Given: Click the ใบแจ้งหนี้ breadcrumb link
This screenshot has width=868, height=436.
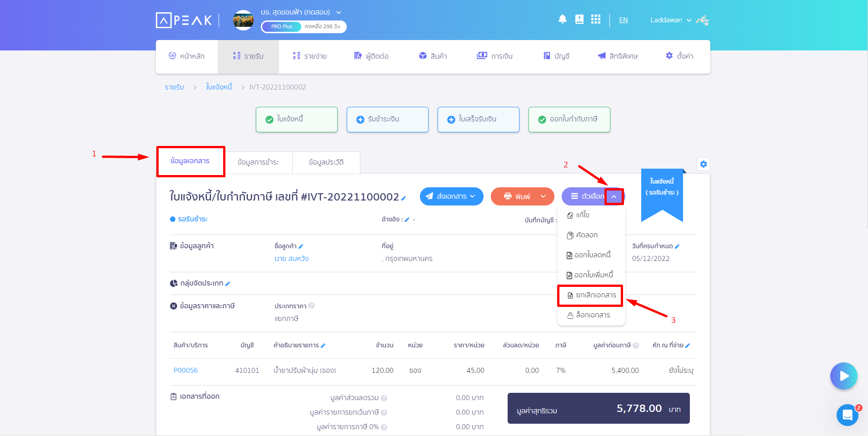Looking at the screenshot, I should (219, 87).
